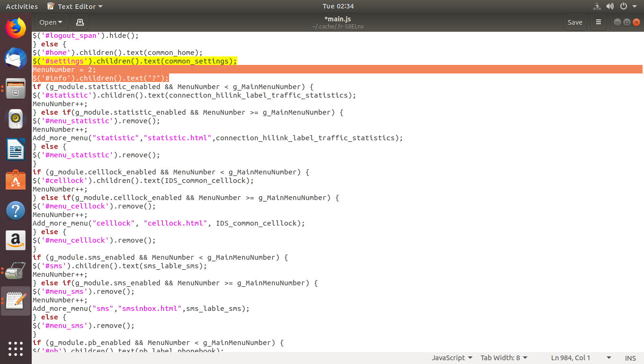Launch LibreOffice Writer from the dock
Screen dimensions: 644x364
(x=16, y=150)
